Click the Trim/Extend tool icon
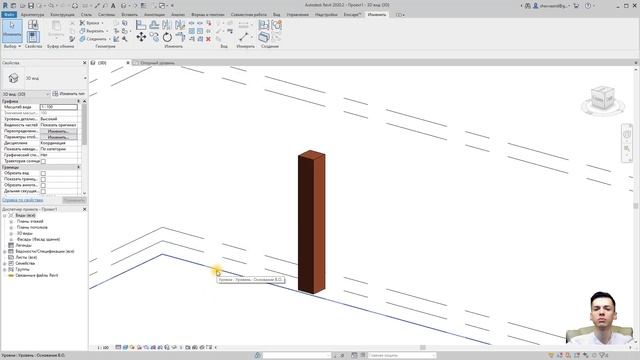The image size is (640, 360). (x=180, y=37)
